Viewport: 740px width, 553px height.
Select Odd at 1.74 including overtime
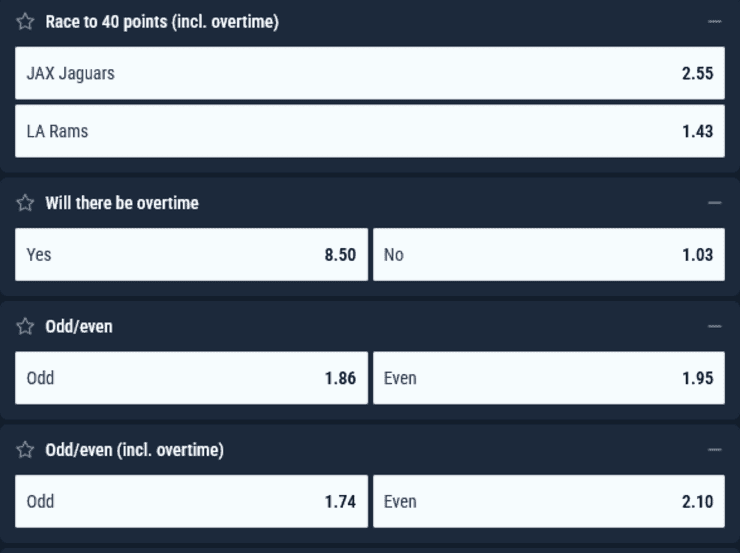click(x=191, y=501)
